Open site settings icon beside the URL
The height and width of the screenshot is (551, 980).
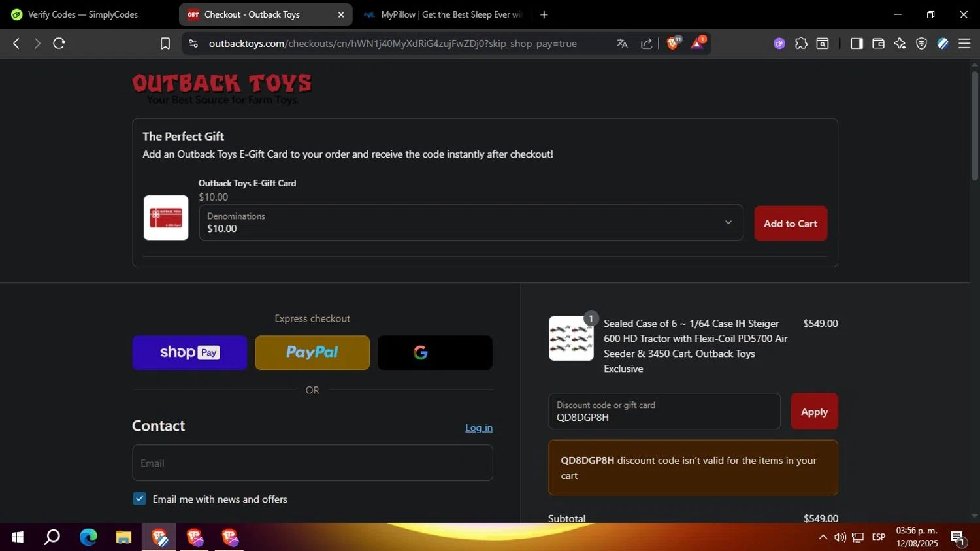click(193, 43)
